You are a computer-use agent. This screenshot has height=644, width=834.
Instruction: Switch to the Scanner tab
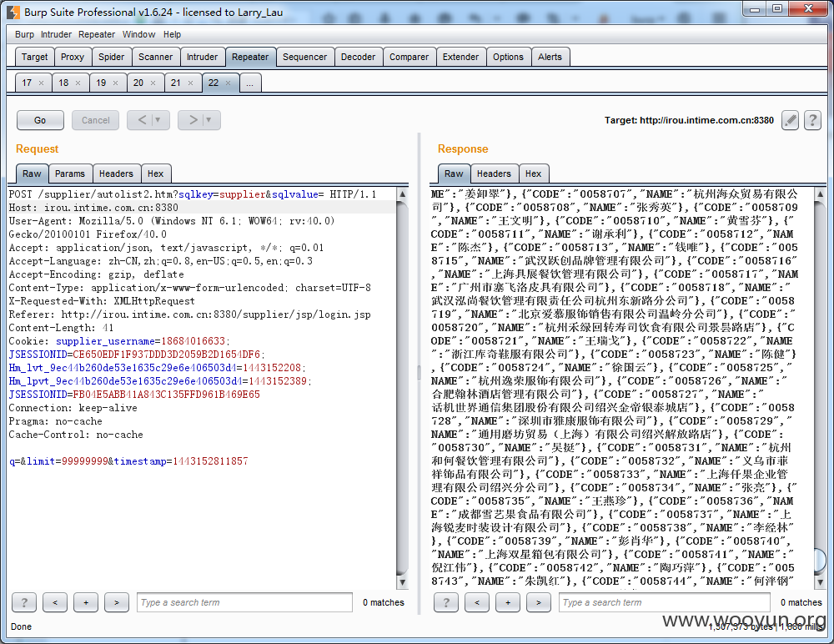[x=155, y=57]
